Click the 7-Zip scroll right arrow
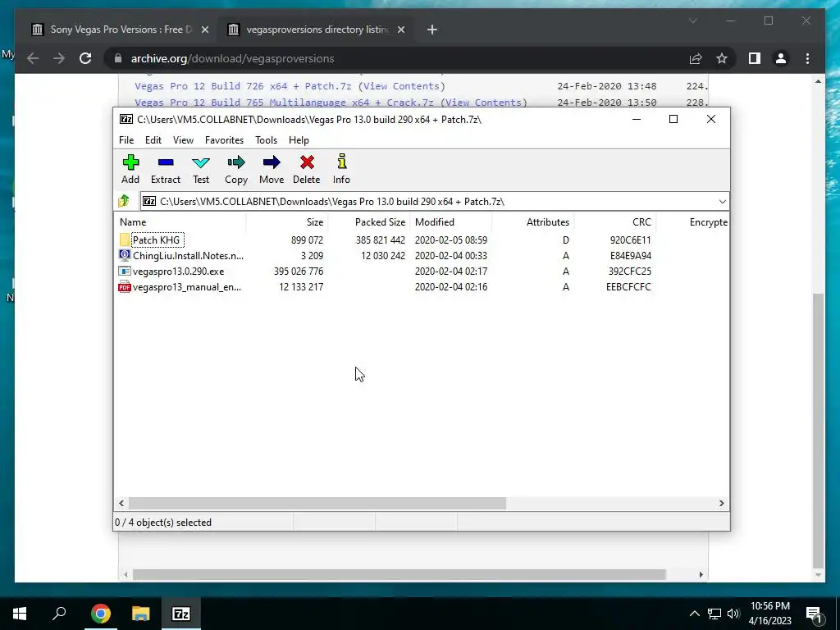 click(x=722, y=503)
